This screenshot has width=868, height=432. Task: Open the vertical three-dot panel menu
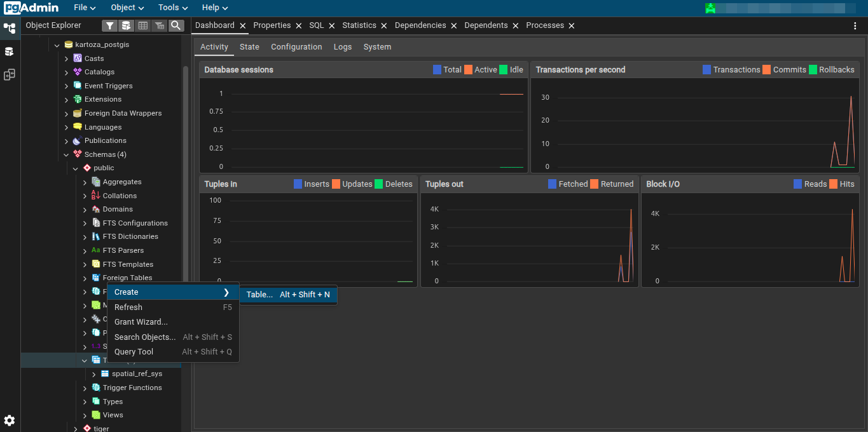pyautogui.click(x=855, y=25)
